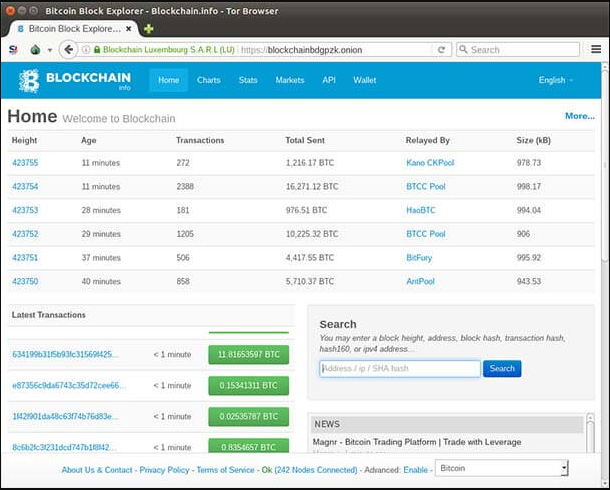Select the Bitcoin Block Explorer tab
Image resolution: width=610 pixels, height=490 pixels.
(74, 29)
